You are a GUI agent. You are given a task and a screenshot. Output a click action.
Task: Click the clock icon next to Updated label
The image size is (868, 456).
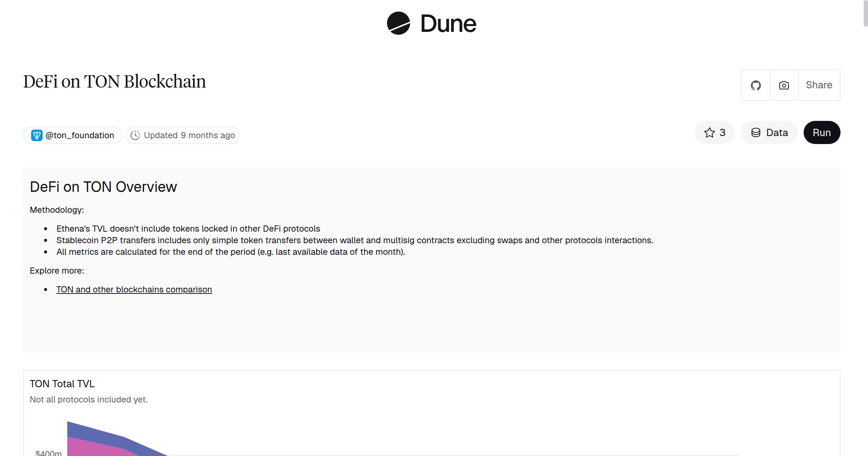[x=135, y=135]
